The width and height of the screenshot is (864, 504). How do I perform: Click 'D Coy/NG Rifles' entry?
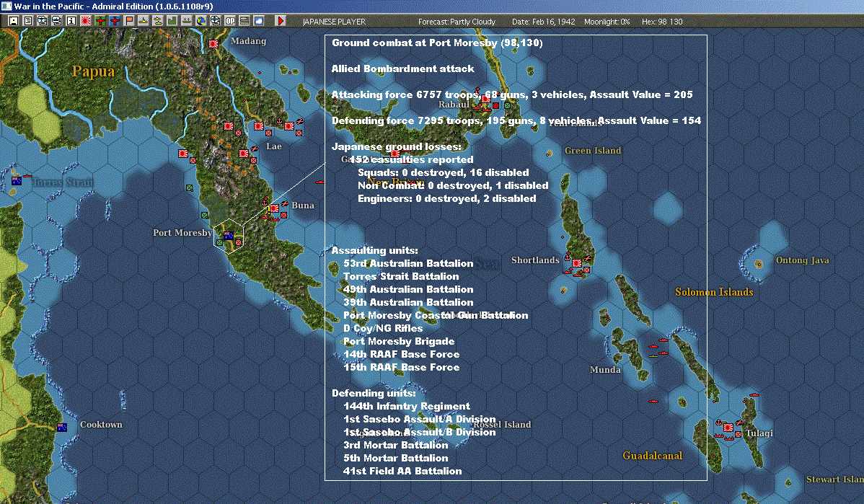pos(383,328)
